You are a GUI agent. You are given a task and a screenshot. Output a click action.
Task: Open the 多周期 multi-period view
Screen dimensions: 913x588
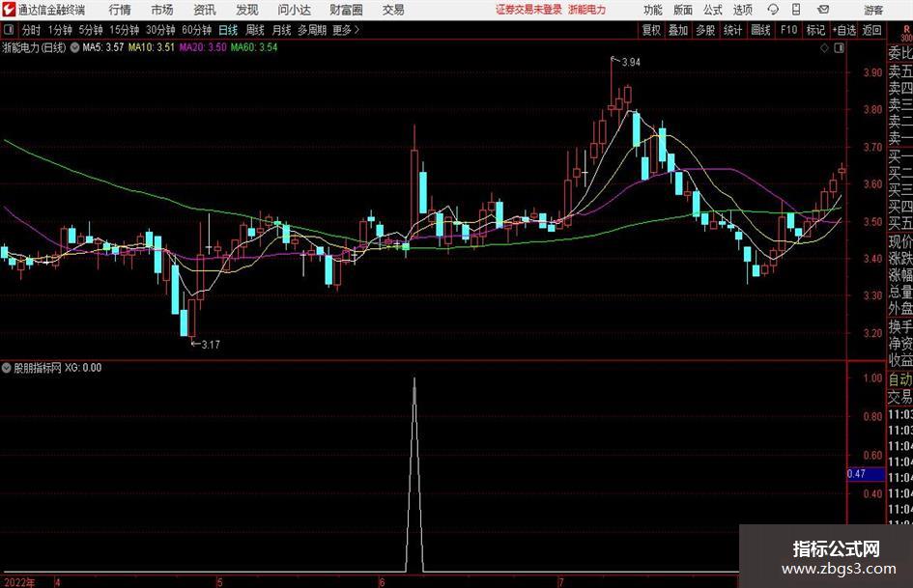point(312,30)
